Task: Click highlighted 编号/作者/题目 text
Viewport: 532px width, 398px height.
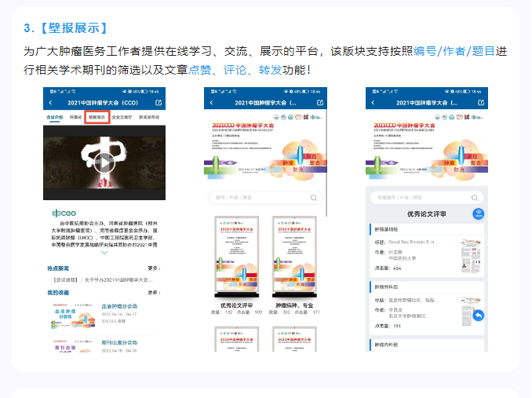Action: tap(454, 51)
